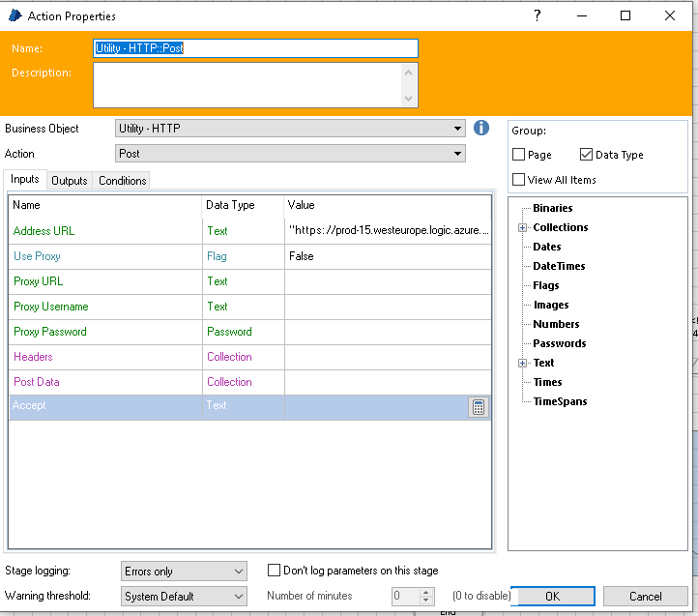The image size is (698, 616).
Task: Open the calculator in the Accept row
Action: click(479, 407)
